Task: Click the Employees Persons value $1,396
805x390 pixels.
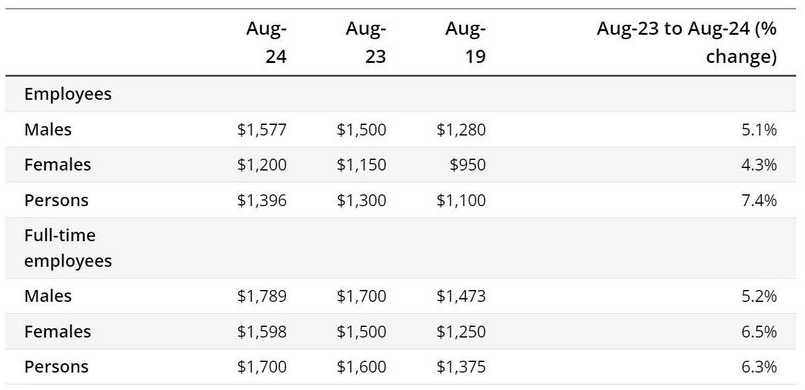Action: (262, 200)
